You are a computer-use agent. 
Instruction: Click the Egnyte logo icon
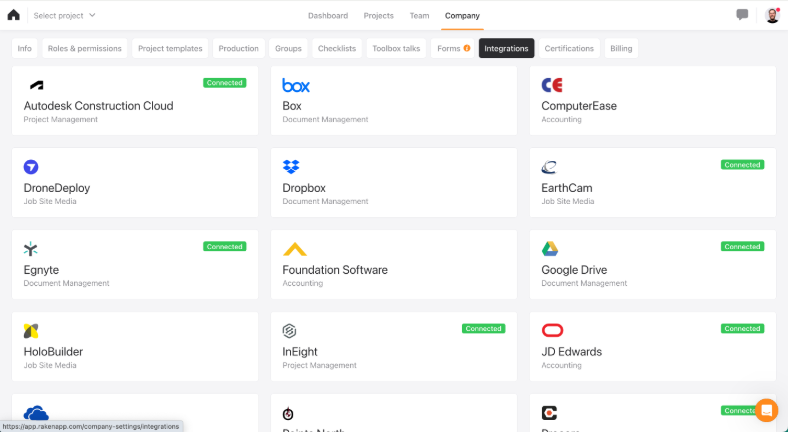(32, 249)
